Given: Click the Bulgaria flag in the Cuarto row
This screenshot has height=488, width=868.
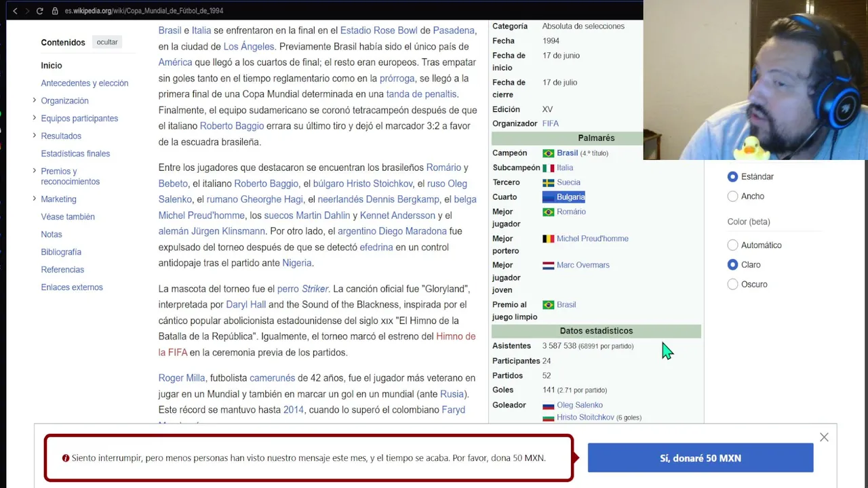Looking at the screenshot, I should tap(549, 197).
